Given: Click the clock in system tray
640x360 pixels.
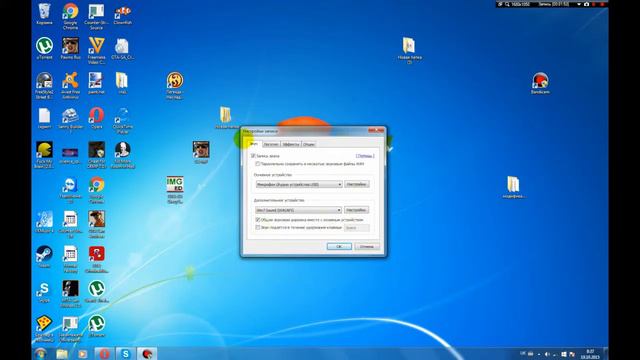Looking at the screenshot, I should (x=591, y=354).
